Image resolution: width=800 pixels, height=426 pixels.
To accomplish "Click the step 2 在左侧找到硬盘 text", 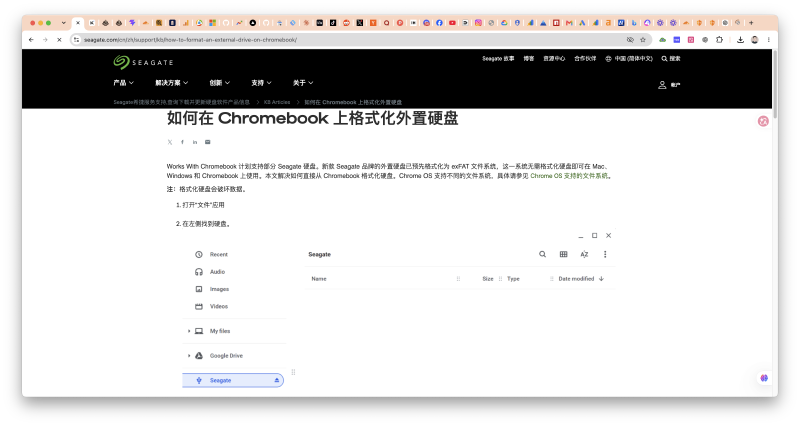I will 207,223.
